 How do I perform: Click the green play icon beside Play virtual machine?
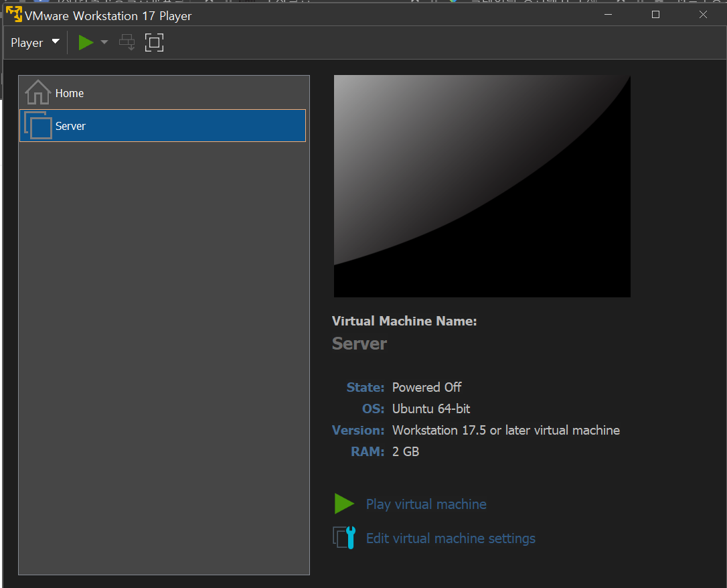tap(344, 504)
